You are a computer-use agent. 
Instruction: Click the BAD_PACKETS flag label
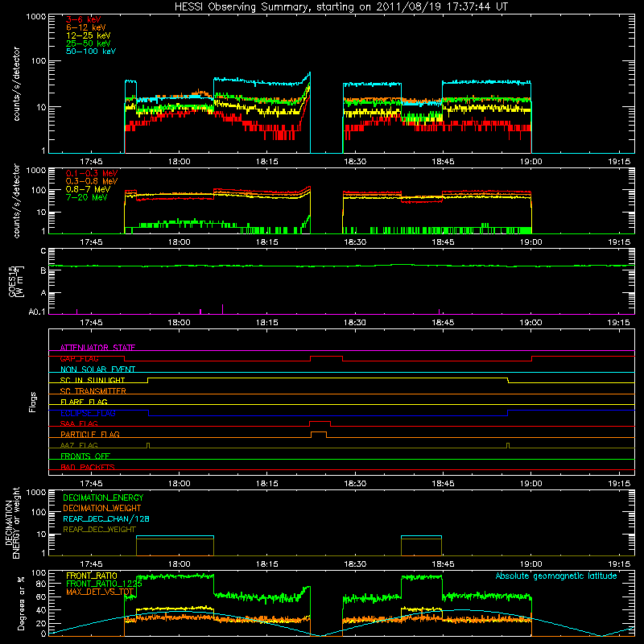click(88, 467)
